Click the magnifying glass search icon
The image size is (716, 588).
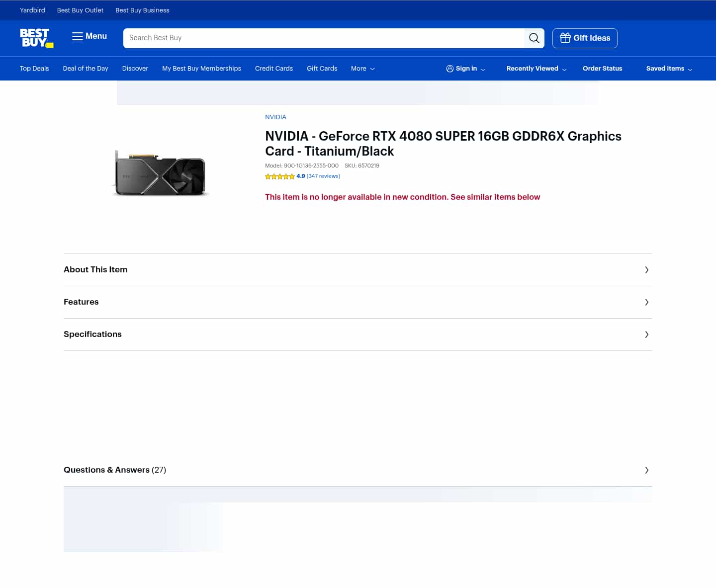tap(534, 38)
